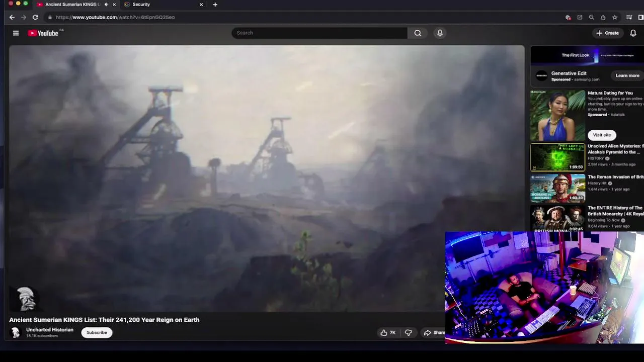644x362 pixels.
Task: Go forward with browser forward arrow
Action: pyautogui.click(x=24, y=17)
